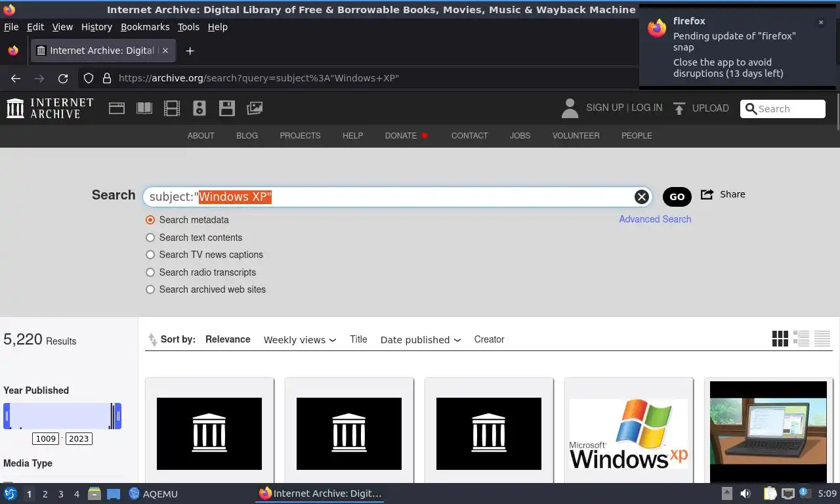The image size is (840, 504).
Task: Open the Internet Archive home logo
Action: [50, 108]
